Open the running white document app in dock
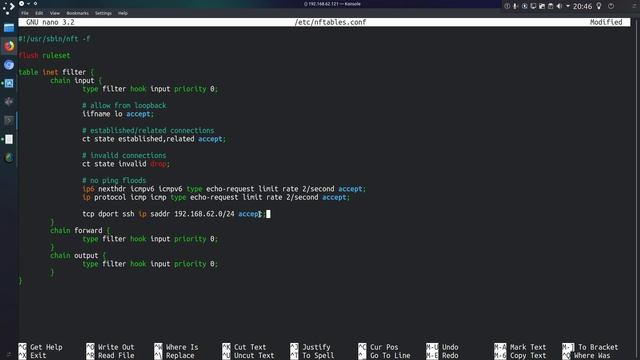 9,139
